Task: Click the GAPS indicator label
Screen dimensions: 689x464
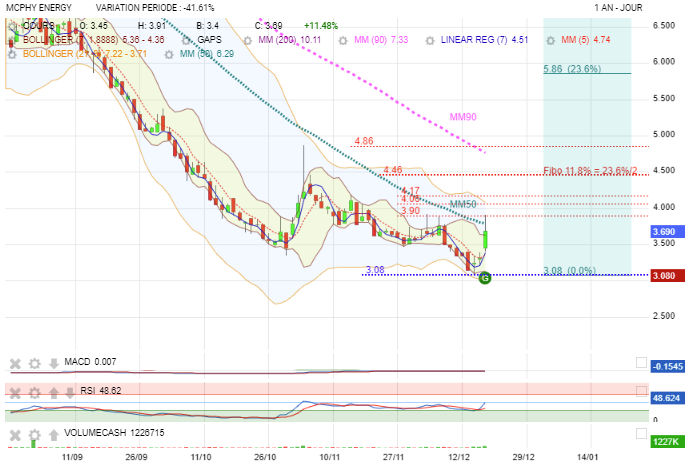Action: (x=209, y=40)
